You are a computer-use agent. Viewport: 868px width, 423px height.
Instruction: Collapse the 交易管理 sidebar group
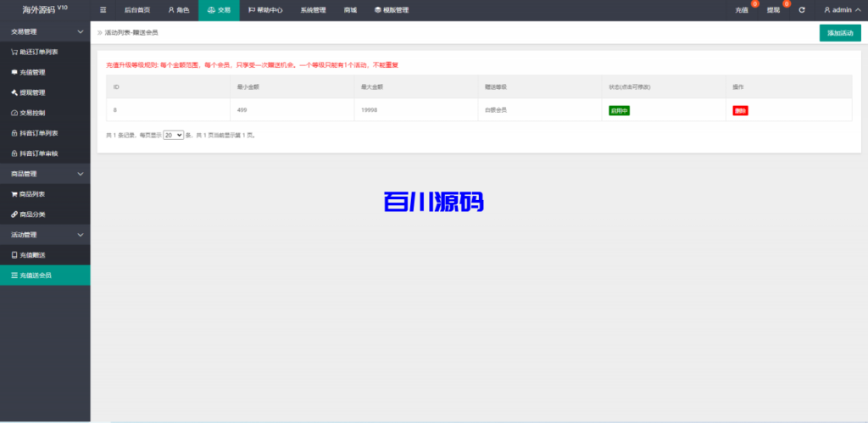[45, 32]
